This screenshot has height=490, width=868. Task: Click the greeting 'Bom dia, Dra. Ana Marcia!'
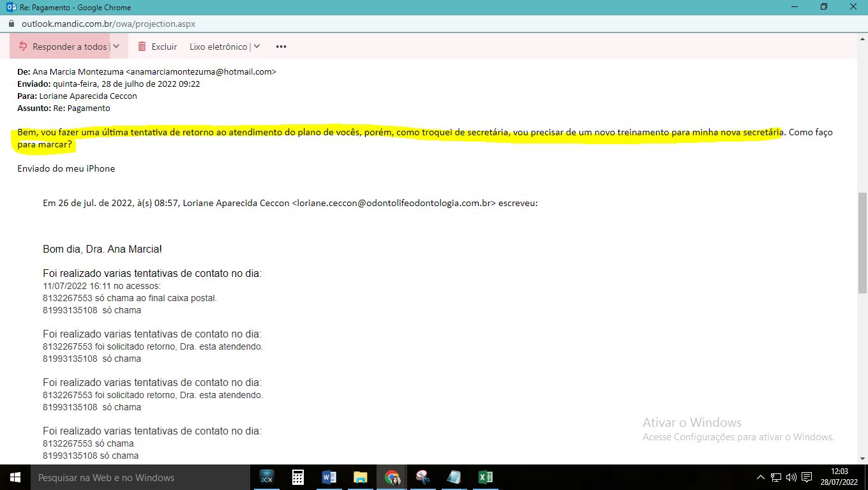click(102, 249)
